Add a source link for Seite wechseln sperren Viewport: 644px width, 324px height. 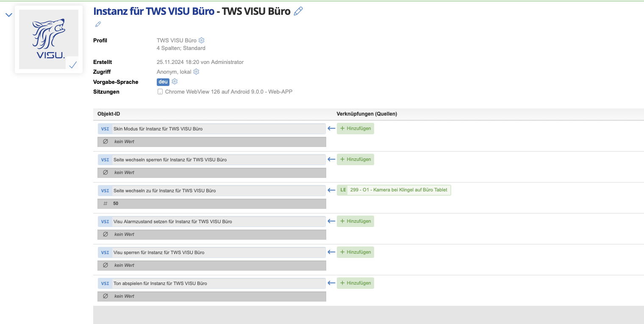355,160
